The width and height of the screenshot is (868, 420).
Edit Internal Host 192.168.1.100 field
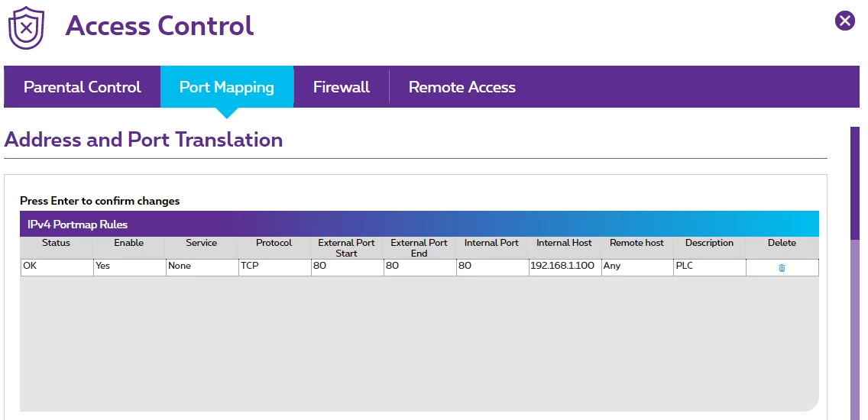click(x=564, y=267)
